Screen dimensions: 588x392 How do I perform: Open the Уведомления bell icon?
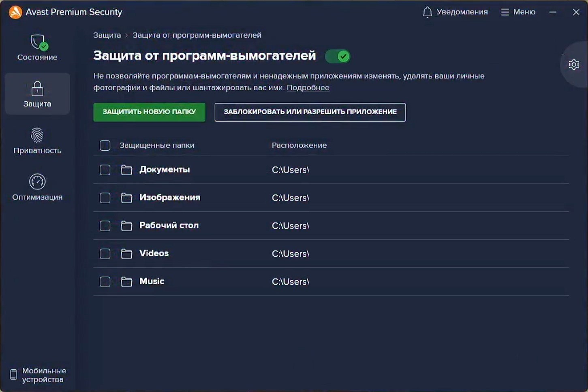[x=427, y=12]
